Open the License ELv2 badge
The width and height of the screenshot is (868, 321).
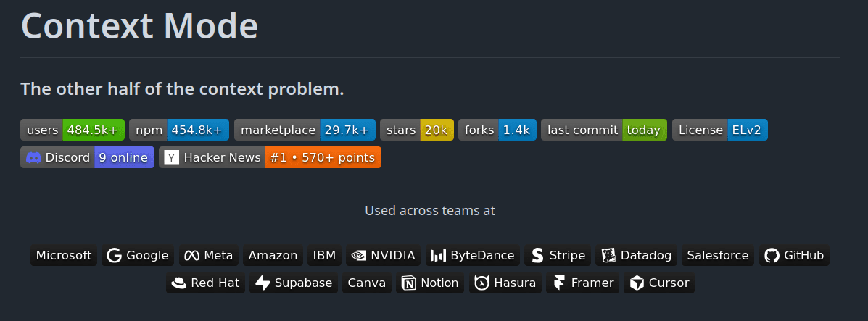point(719,130)
